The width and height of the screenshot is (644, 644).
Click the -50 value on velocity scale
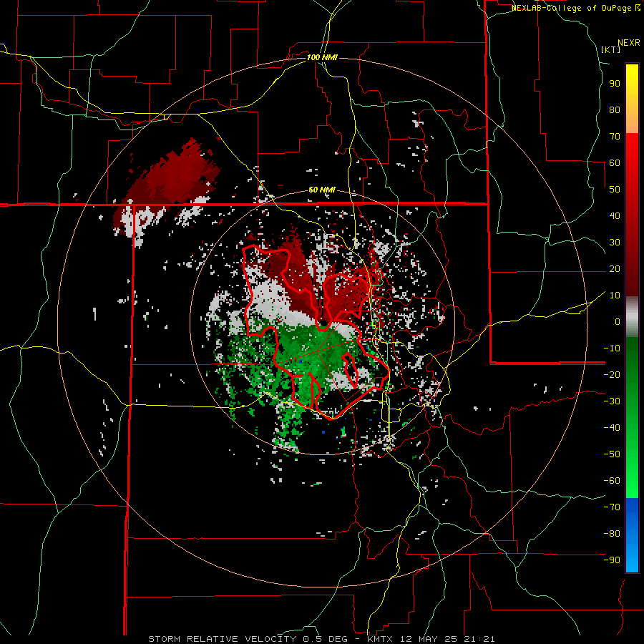pyautogui.click(x=612, y=454)
